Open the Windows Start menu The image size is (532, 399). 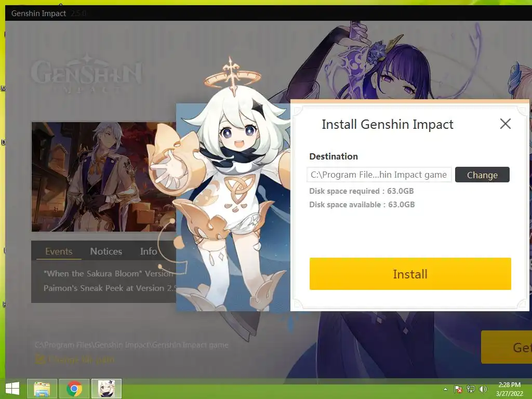[x=12, y=389]
